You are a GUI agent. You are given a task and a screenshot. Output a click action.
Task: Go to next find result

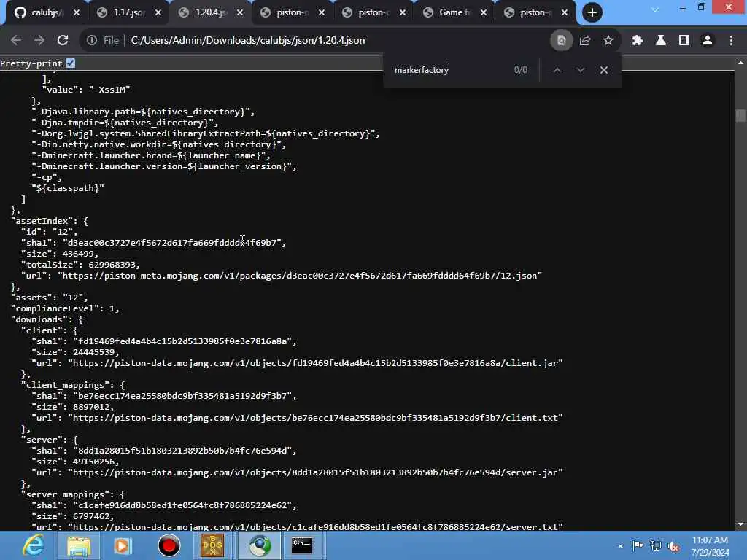(580, 70)
